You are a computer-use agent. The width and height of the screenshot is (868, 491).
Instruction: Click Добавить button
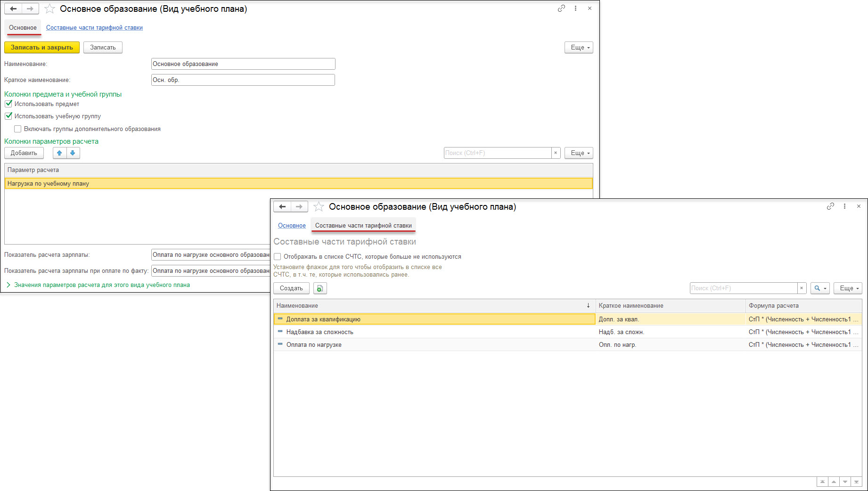click(24, 153)
